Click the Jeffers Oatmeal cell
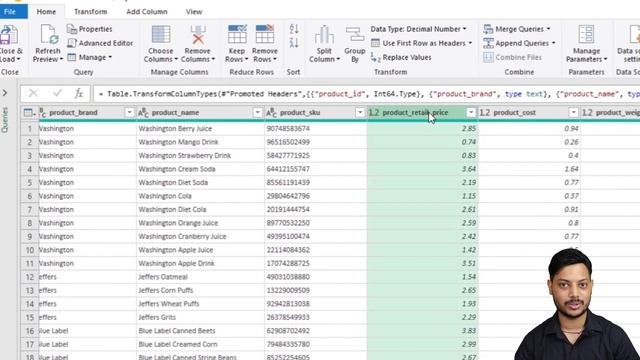This screenshot has height=360, width=640. [x=200, y=277]
